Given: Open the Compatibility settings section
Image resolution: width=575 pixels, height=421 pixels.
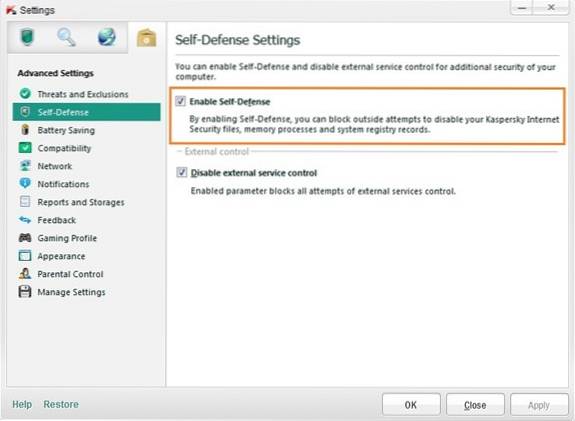Looking at the screenshot, I should click(x=64, y=148).
